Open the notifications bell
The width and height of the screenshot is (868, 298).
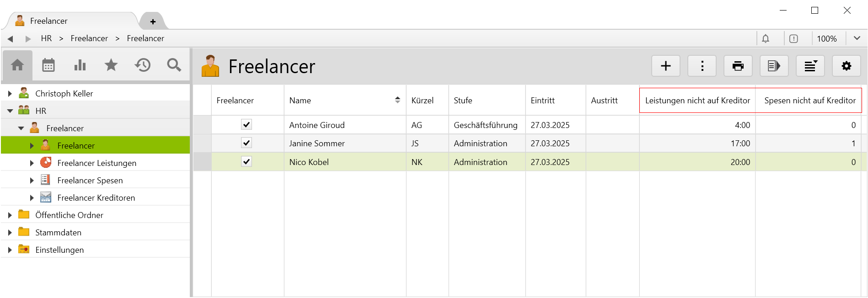click(x=766, y=39)
